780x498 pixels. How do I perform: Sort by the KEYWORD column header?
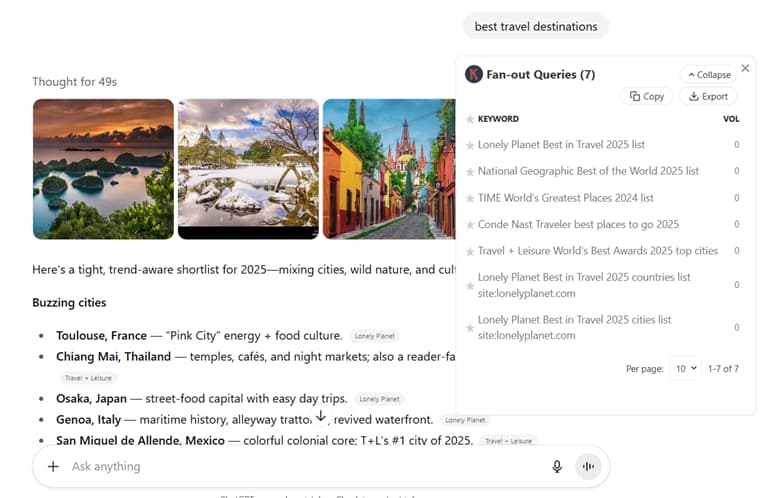point(498,119)
